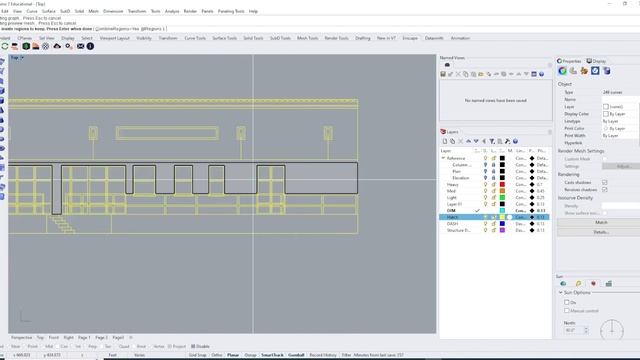The width and height of the screenshot is (640, 360).
Task: Open the Print Width dropdown
Action: coord(620,136)
